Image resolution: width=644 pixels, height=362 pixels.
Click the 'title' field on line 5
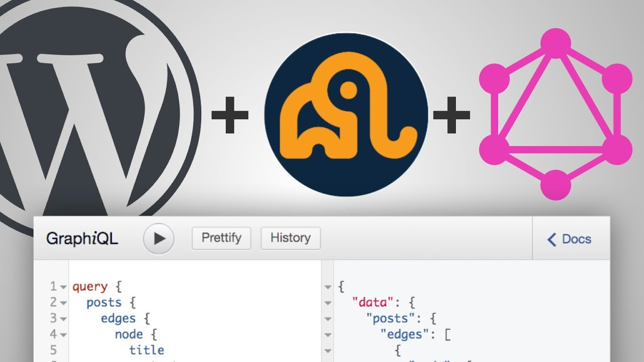146,350
